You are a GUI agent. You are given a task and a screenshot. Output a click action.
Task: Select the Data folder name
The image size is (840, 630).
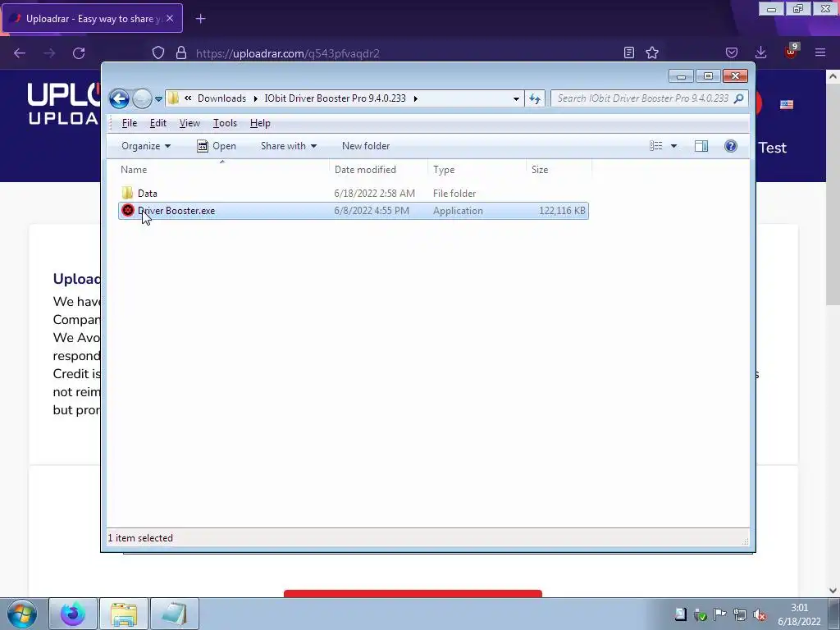tap(148, 194)
